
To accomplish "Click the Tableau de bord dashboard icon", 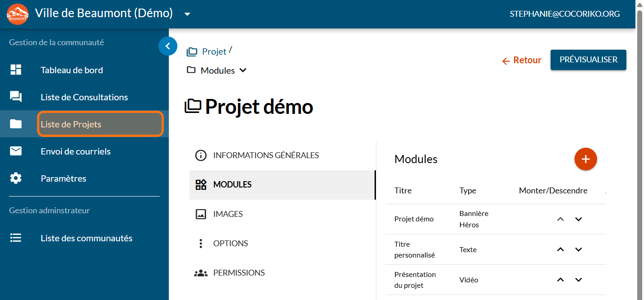I will pyautogui.click(x=16, y=70).
